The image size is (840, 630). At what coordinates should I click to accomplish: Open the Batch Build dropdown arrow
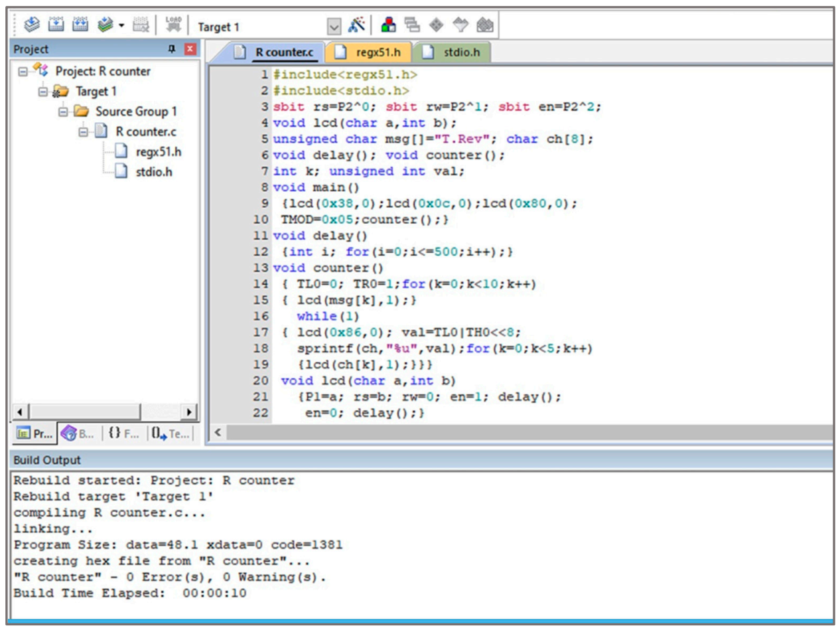[121, 27]
